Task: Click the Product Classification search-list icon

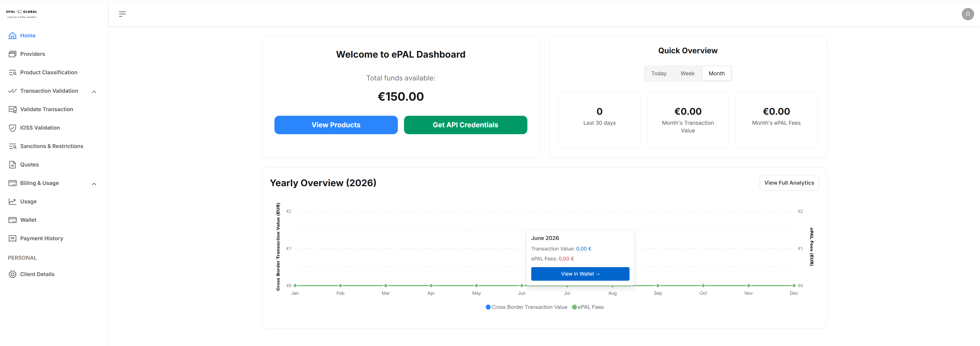Action: point(13,72)
